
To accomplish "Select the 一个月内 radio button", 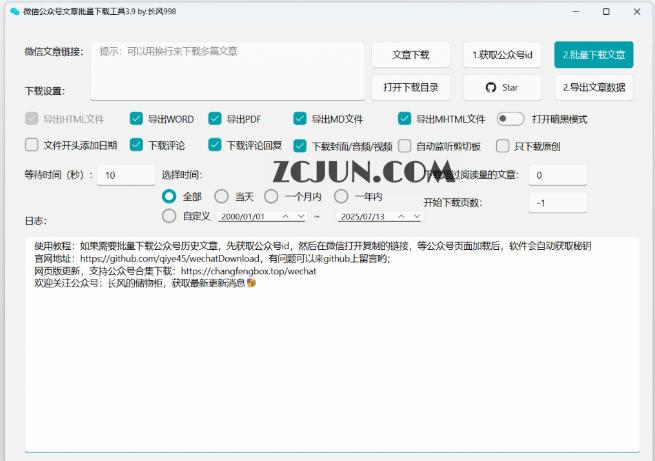I will [x=271, y=196].
